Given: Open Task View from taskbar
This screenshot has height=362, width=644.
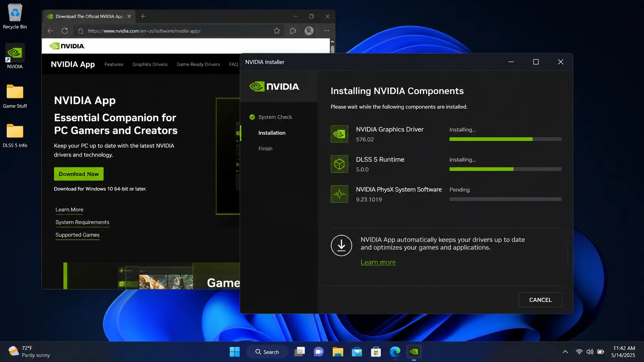Looking at the screenshot, I should click(x=300, y=352).
